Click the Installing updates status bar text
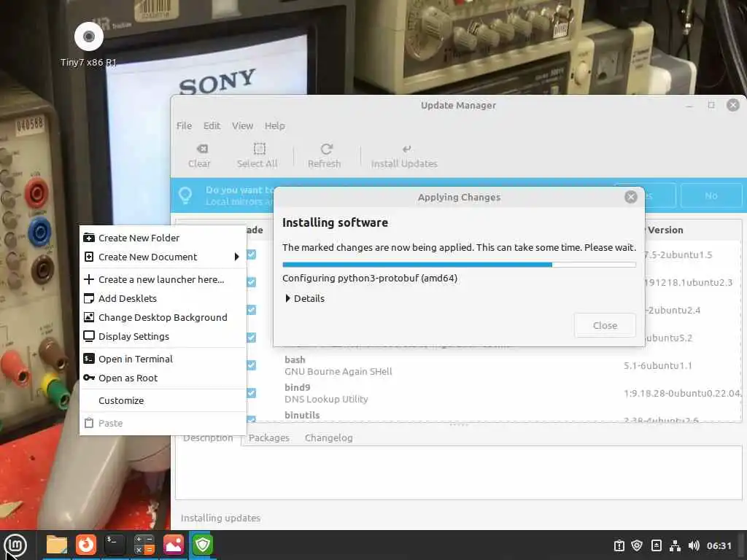747x560 pixels. click(220, 518)
